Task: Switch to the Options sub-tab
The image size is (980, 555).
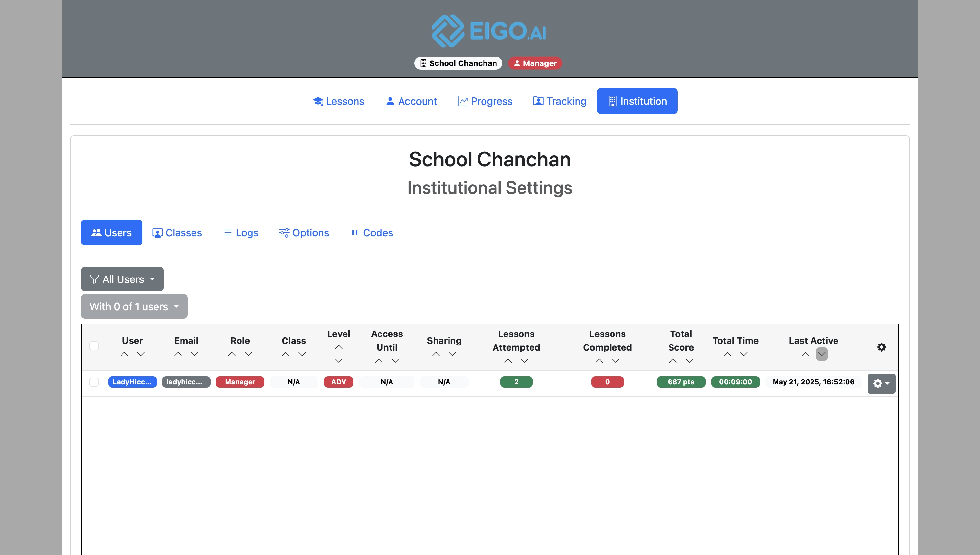Action: point(304,232)
